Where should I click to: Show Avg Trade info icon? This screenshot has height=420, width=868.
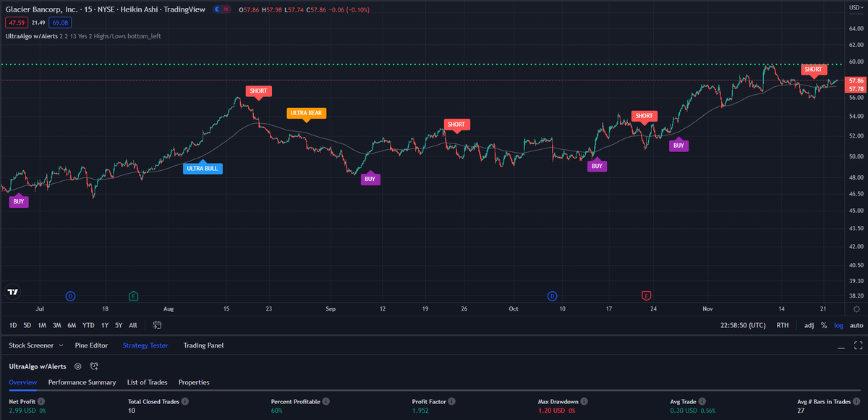click(x=702, y=401)
